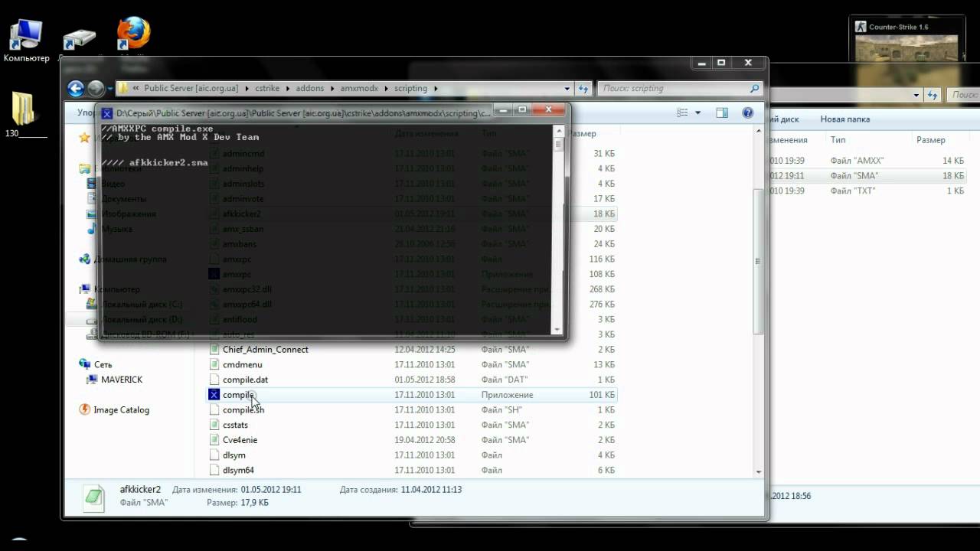Image resolution: width=980 pixels, height=551 pixels.
Task: Refresh the back Explorer window
Action: click(933, 95)
